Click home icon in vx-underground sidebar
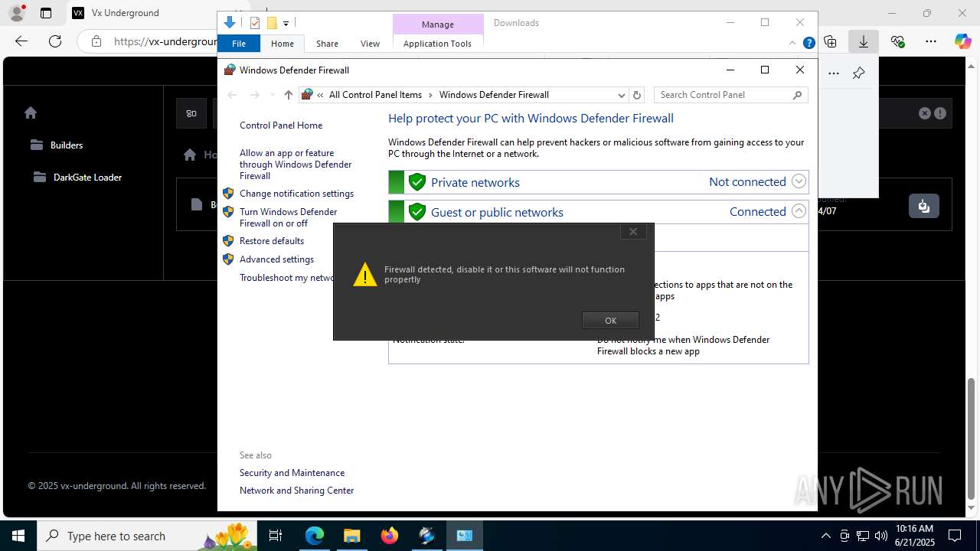This screenshot has height=551, width=980. [31, 112]
